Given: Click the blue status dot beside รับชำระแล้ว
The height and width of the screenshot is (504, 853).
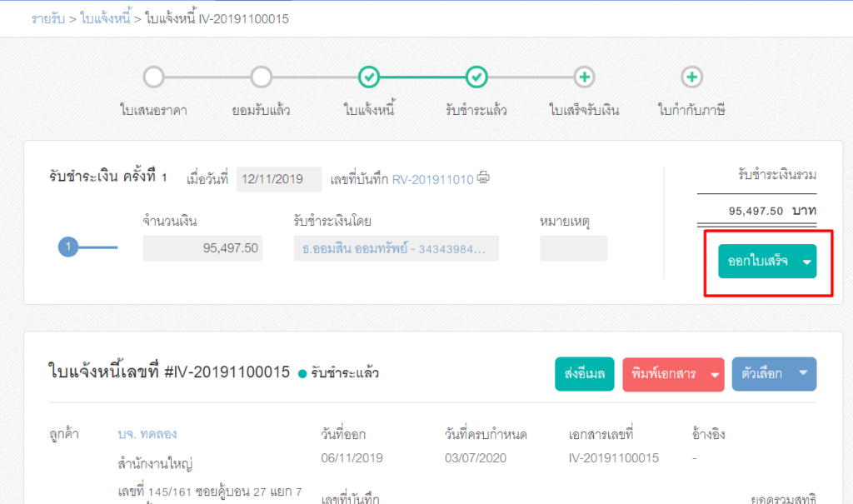Looking at the screenshot, I should 301,373.
